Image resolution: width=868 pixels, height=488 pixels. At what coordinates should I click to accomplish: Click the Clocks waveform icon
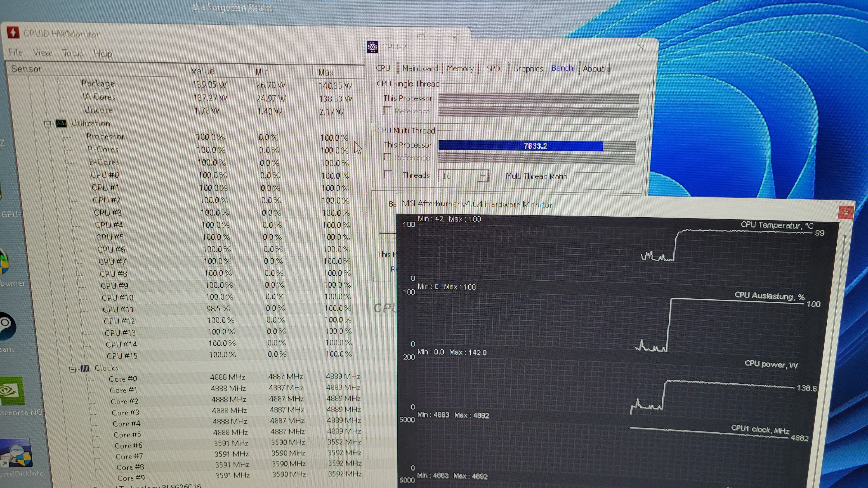[x=85, y=368]
